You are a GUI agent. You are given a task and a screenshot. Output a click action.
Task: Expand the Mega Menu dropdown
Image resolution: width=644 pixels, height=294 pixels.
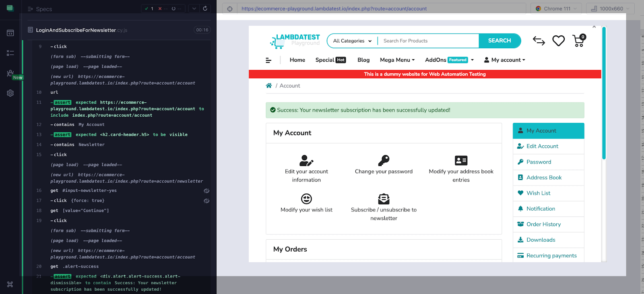point(397,60)
